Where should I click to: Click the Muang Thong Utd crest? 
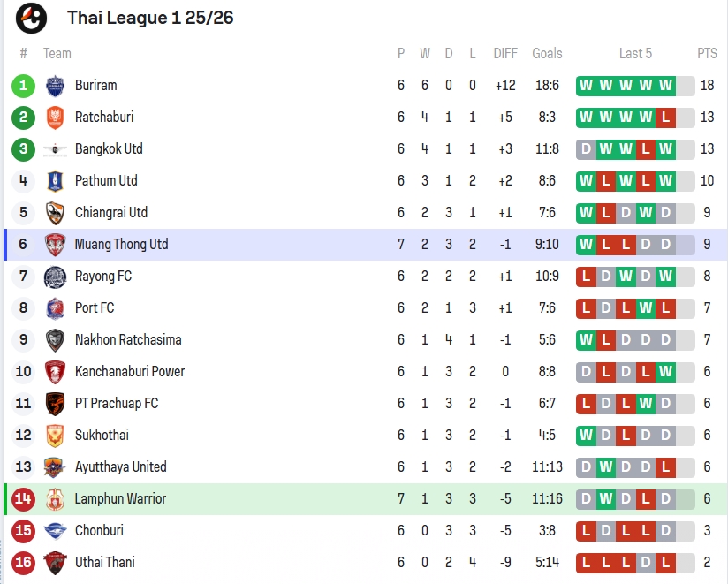pyautogui.click(x=55, y=245)
